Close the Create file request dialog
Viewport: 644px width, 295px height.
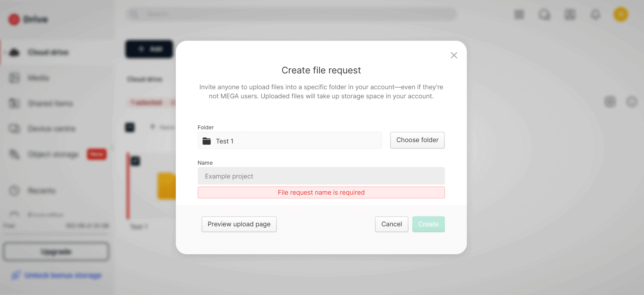(454, 55)
